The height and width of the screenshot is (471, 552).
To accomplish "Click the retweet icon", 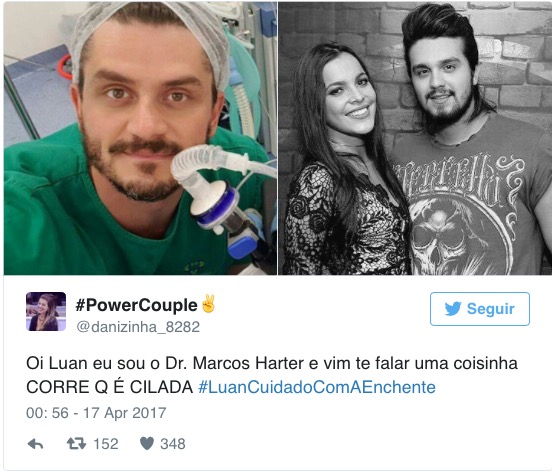I will tap(76, 444).
